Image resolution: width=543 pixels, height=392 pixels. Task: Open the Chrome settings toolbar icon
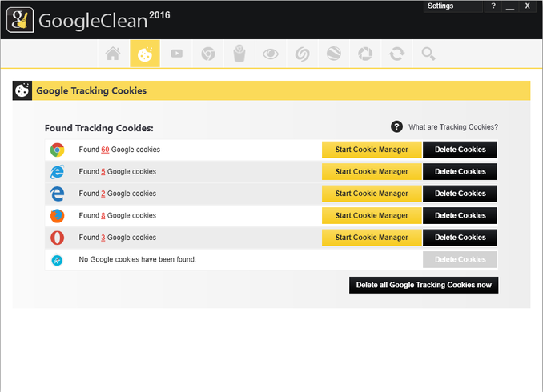208,54
